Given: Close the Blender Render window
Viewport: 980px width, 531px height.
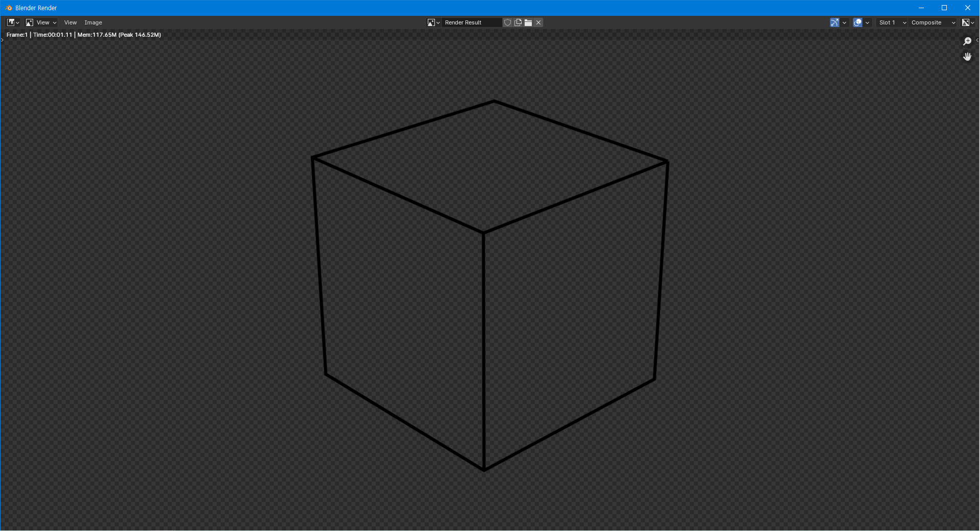Looking at the screenshot, I should pyautogui.click(x=968, y=8).
